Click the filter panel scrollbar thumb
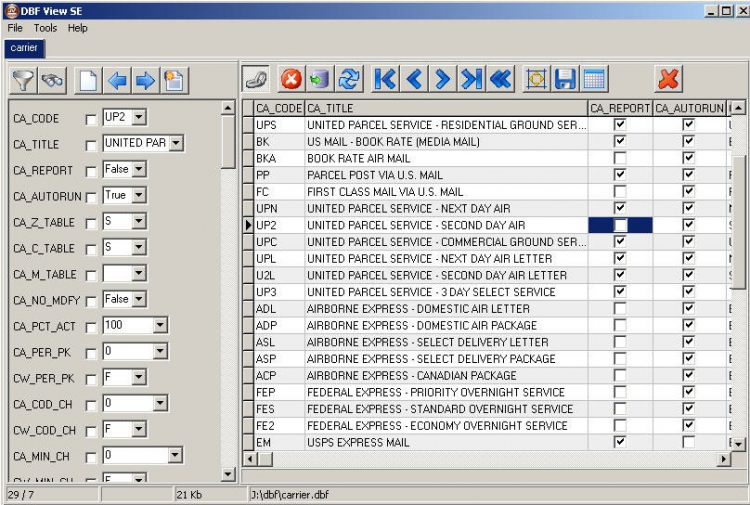Screen dimensions: 750x505 click(x=228, y=142)
